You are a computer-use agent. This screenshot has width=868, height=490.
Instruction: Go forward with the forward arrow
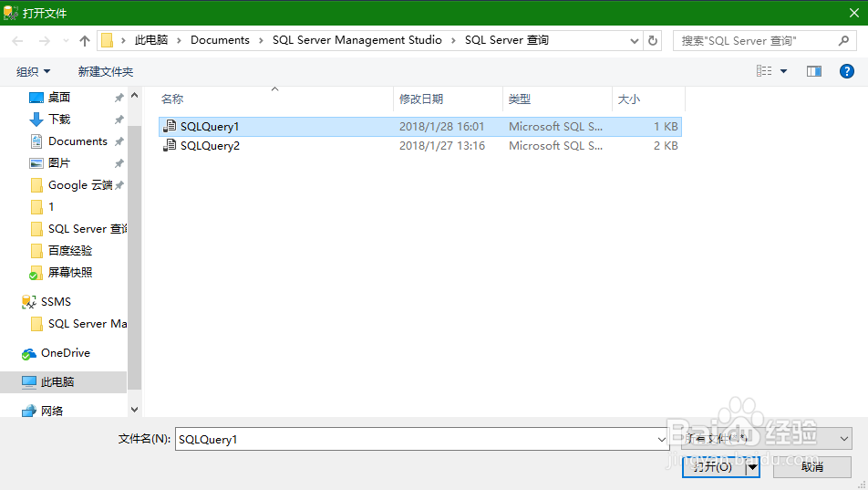(x=45, y=40)
